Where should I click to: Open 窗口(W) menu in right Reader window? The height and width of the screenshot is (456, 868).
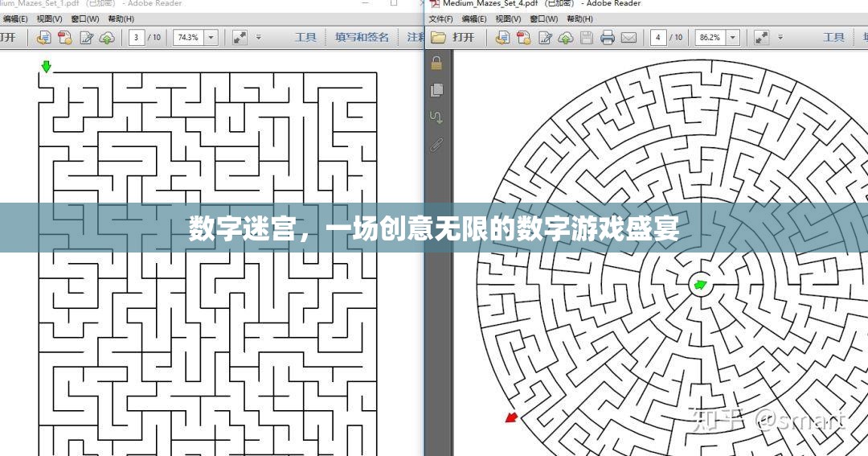[x=543, y=18]
